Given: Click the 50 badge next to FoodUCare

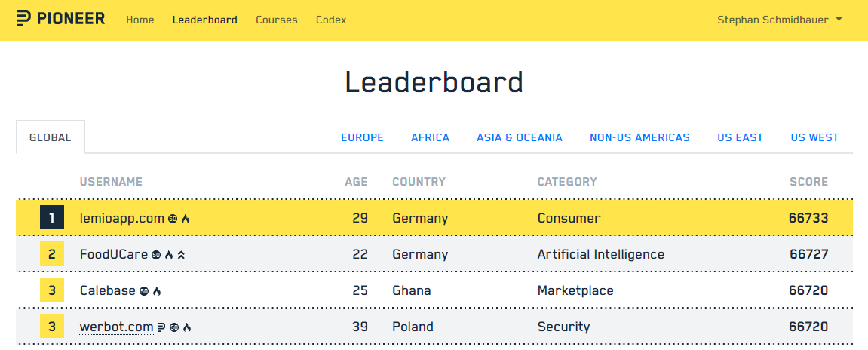Looking at the screenshot, I should point(156,255).
